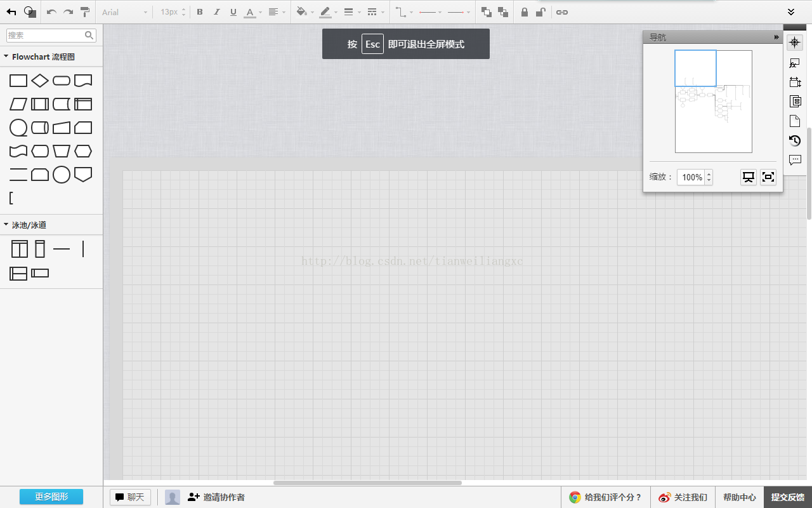Image resolution: width=812 pixels, height=508 pixels.
Task: Select the document shape
Action: [x=83, y=81]
